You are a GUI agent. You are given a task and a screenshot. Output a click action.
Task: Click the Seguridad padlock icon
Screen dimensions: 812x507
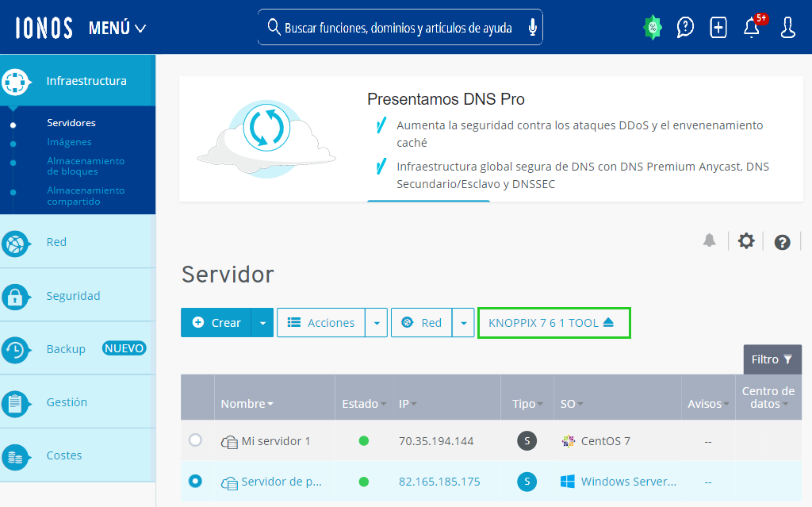[15, 297]
